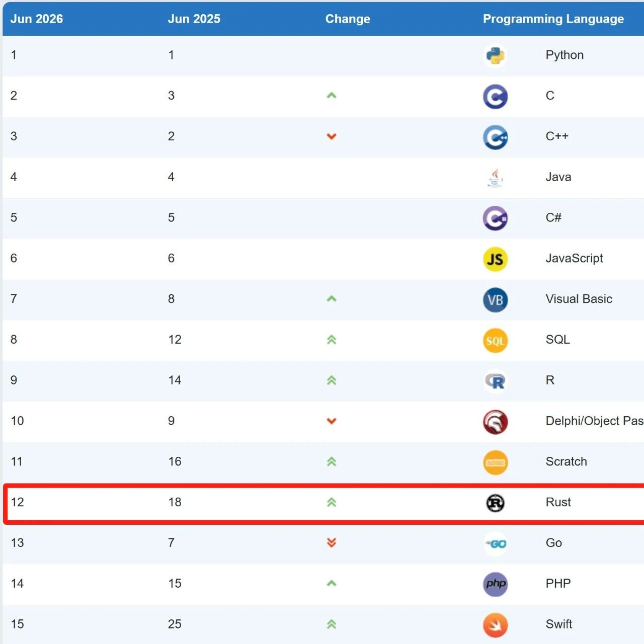Click the green up arrow for C
The width and height of the screenshot is (644, 644).
pyautogui.click(x=331, y=96)
